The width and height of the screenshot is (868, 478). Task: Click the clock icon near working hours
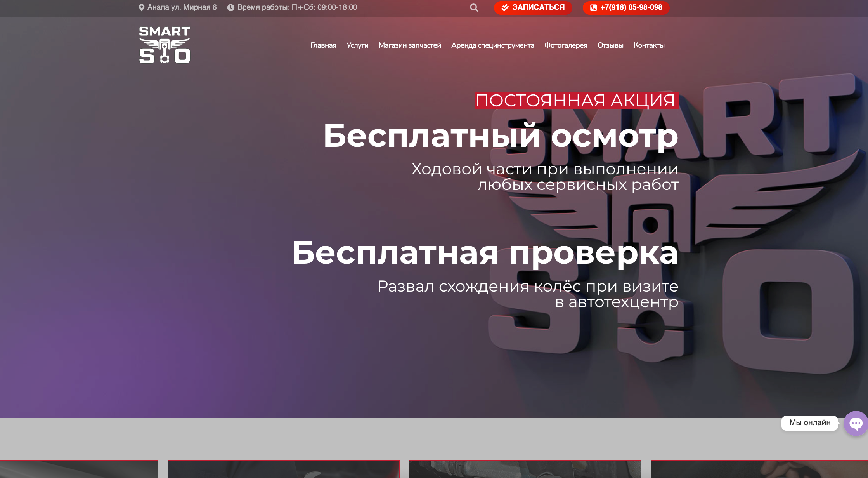pos(230,8)
